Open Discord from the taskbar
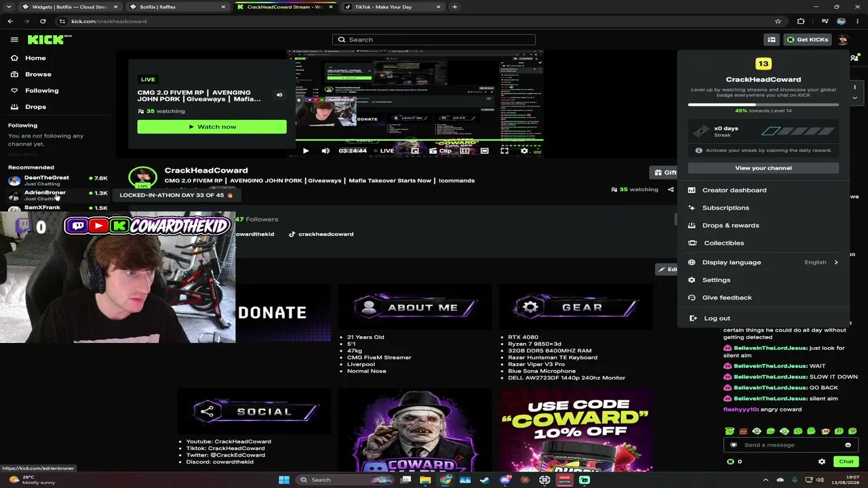This screenshot has width=868, height=488. (505, 480)
